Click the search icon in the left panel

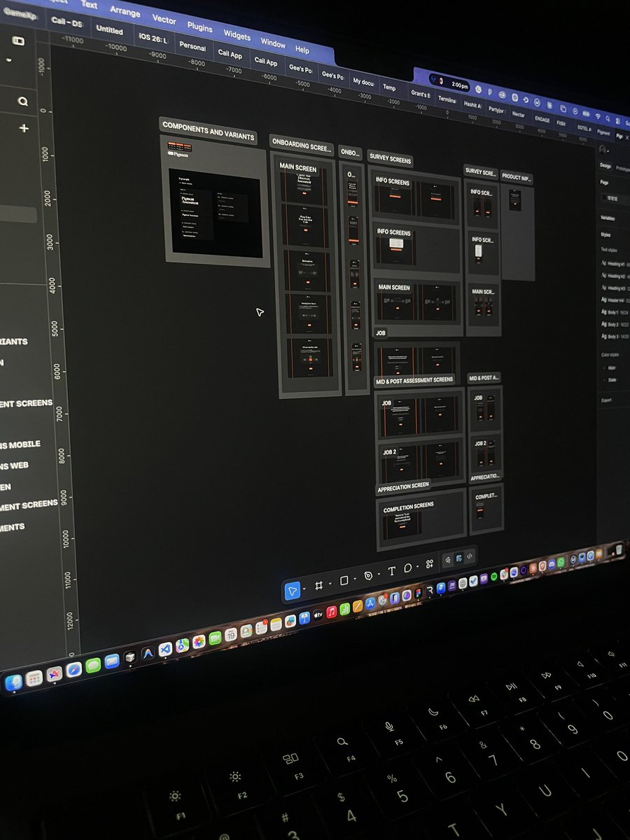(23, 102)
